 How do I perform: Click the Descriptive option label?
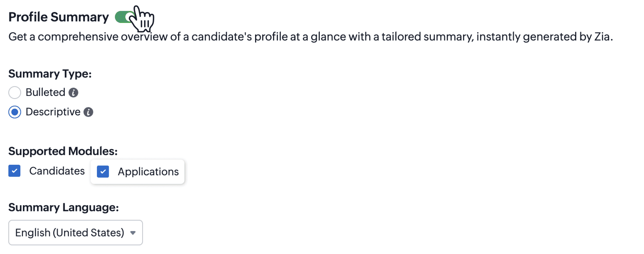click(x=53, y=112)
